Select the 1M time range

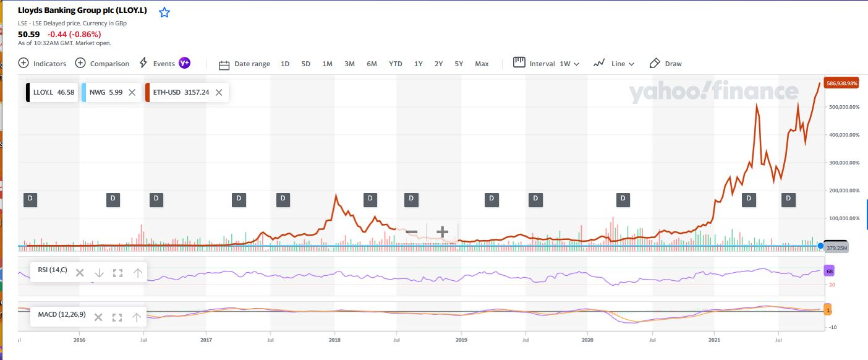click(328, 64)
